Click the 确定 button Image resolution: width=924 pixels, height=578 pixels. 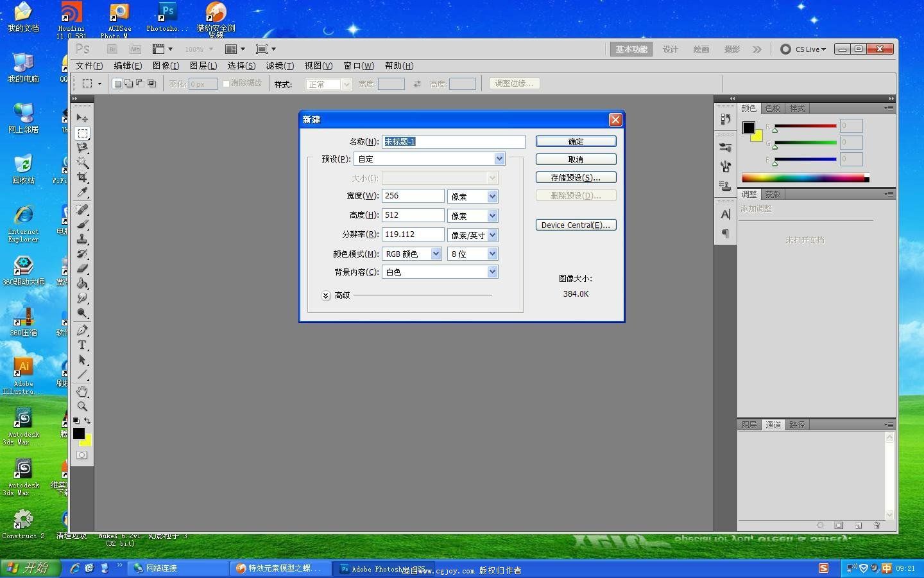tap(576, 141)
